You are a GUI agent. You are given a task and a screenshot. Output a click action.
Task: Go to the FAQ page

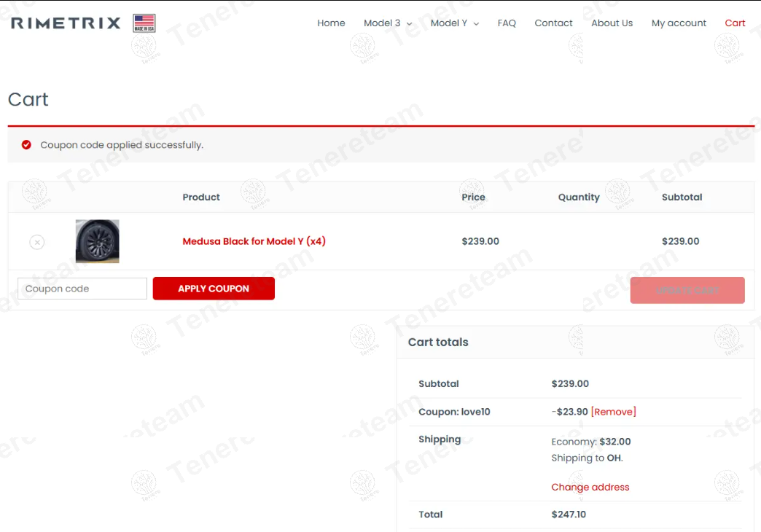tap(506, 23)
